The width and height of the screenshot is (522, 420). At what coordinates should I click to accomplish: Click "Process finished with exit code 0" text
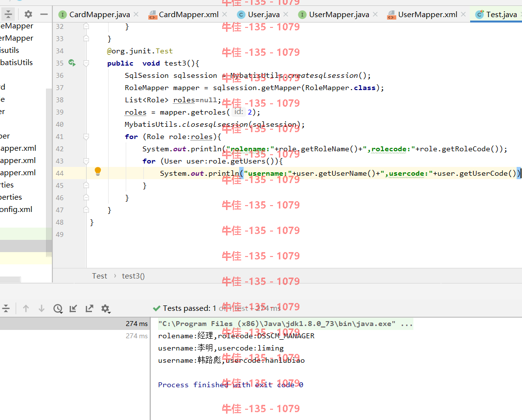click(230, 385)
